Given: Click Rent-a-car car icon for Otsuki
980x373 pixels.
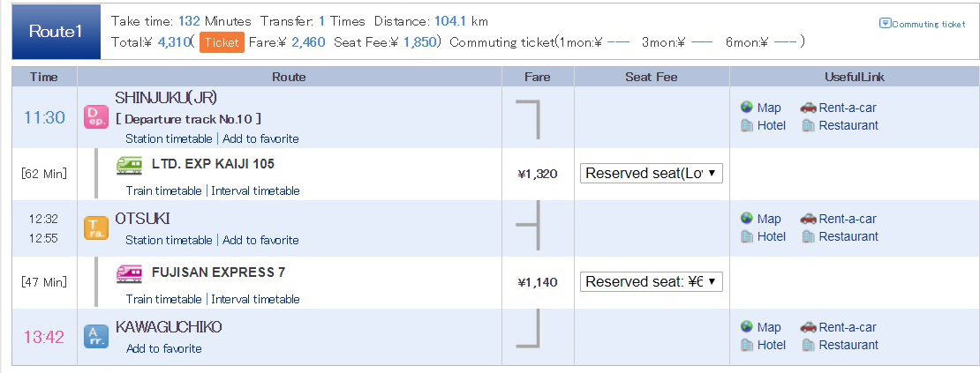Looking at the screenshot, I should pos(808,219).
